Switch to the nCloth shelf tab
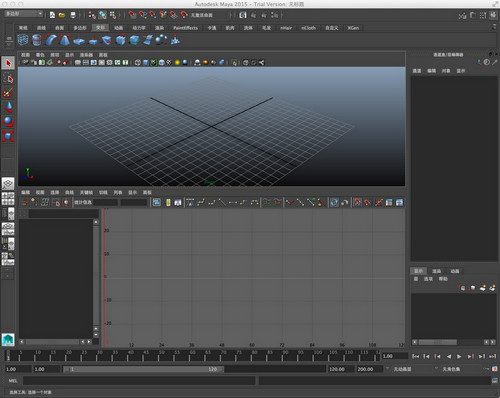The height and width of the screenshot is (398, 500). (x=308, y=28)
